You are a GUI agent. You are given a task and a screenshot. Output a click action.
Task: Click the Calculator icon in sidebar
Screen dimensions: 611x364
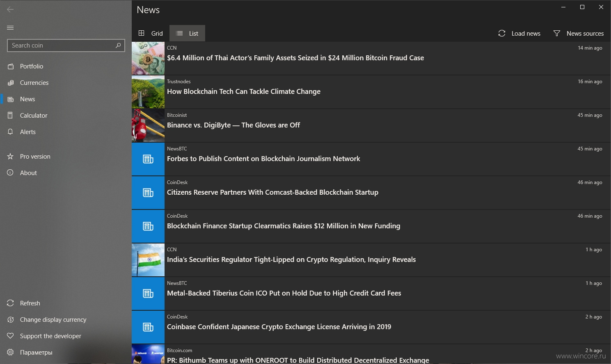(11, 116)
